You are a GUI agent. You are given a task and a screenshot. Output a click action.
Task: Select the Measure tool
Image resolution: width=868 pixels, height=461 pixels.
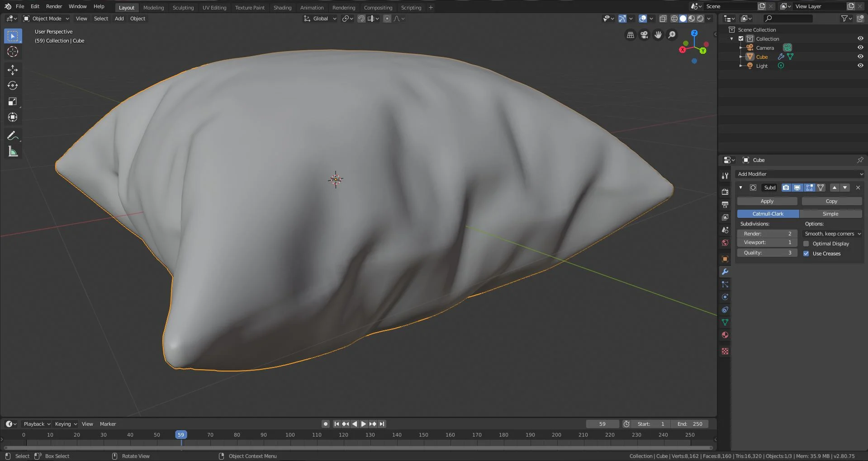point(13,151)
